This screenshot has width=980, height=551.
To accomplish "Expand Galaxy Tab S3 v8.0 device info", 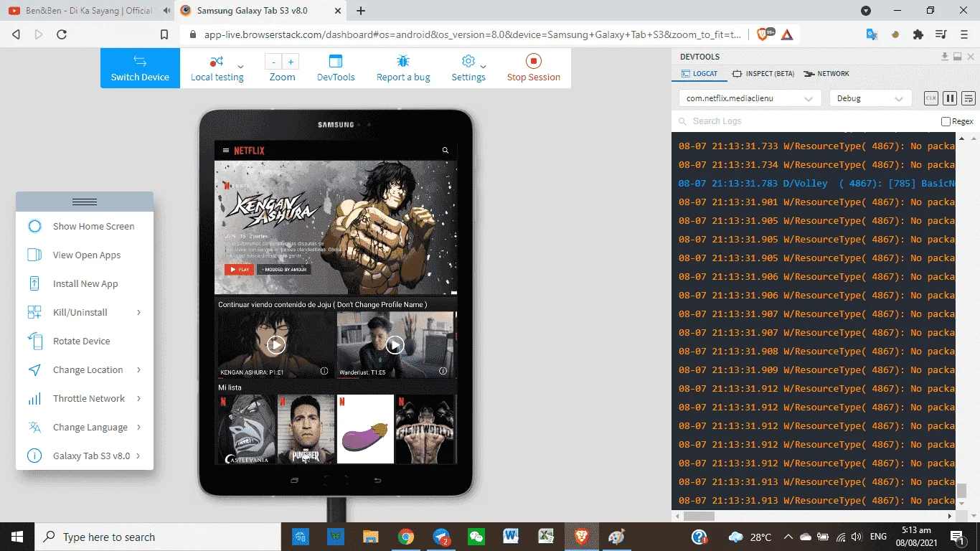I will pos(85,456).
